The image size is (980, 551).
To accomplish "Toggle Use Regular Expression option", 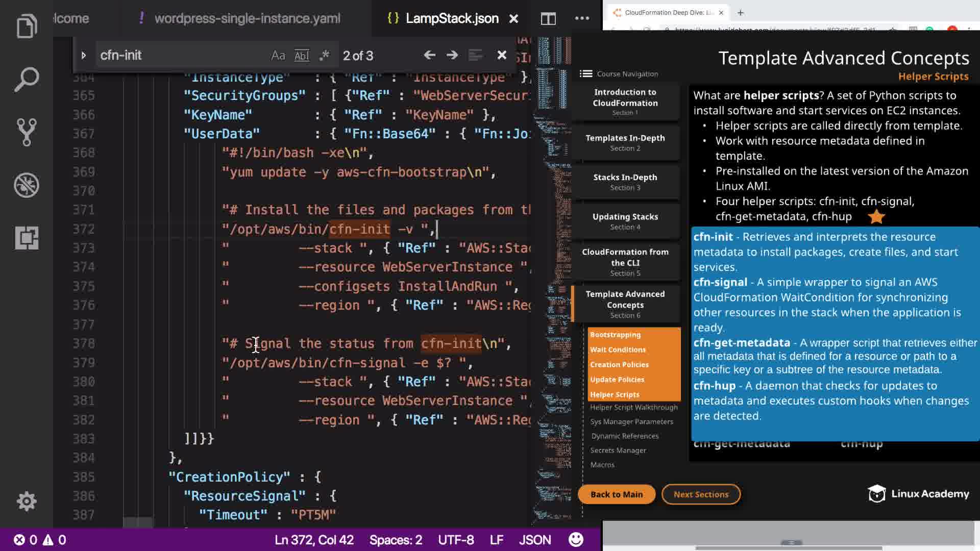I will pos(324,55).
